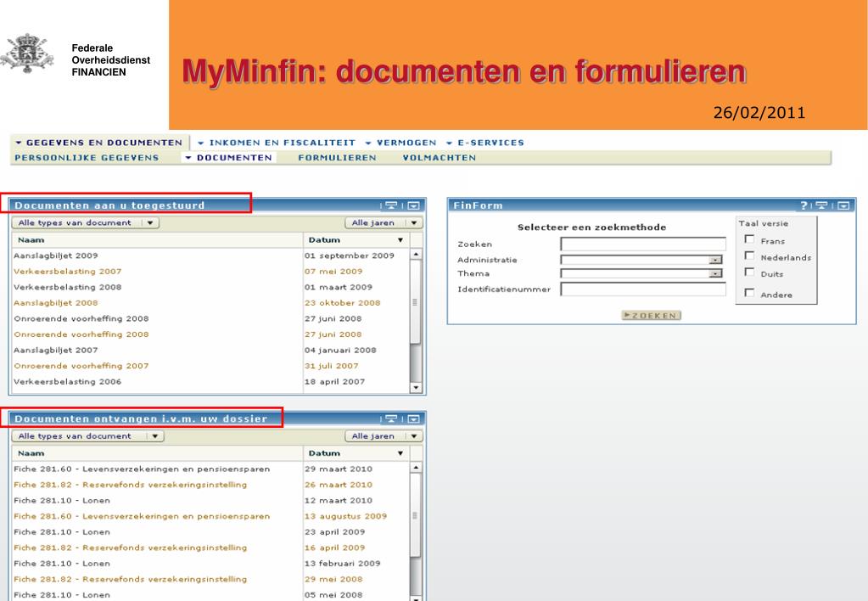
Task: Click the scrollbar thumb of ontvangen list
Action: (x=416, y=516)
